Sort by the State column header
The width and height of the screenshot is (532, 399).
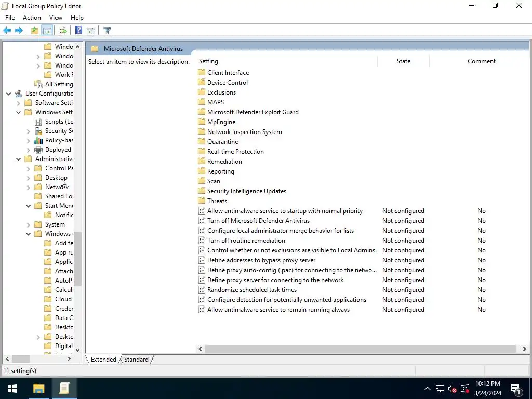tap(403, 61)
